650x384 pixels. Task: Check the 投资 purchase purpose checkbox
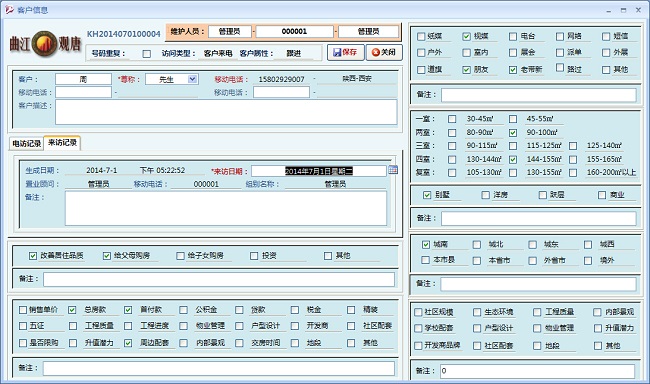[254, 256]
